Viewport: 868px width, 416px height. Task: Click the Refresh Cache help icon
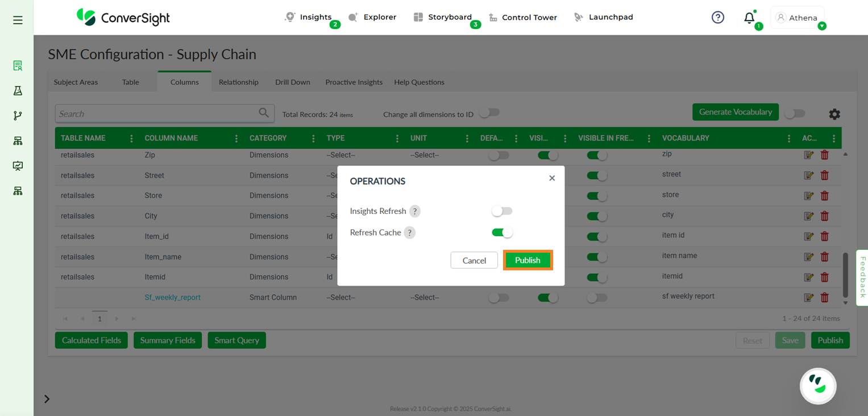409,233
